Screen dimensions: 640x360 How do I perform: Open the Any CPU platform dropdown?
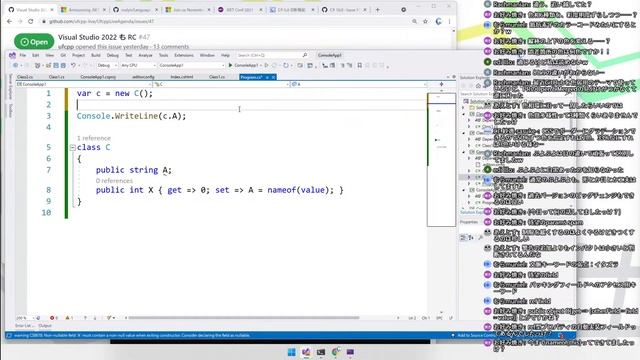click(x=138, y=65)
